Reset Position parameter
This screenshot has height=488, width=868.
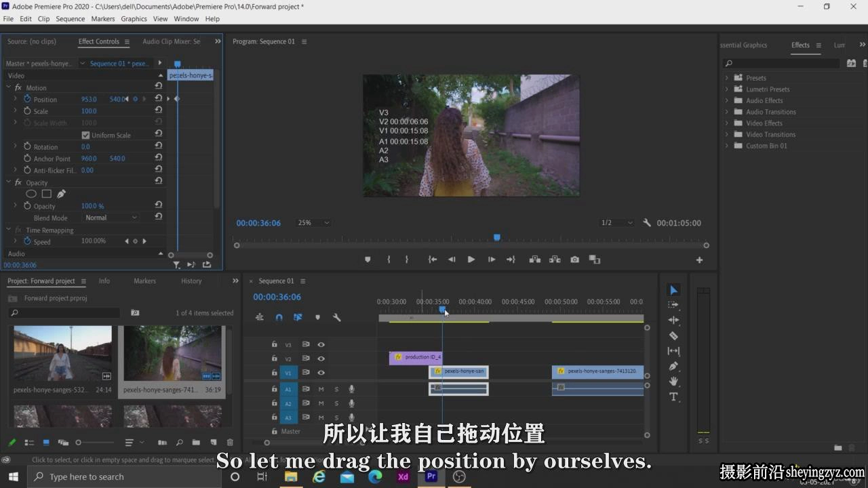click(158, 99)
